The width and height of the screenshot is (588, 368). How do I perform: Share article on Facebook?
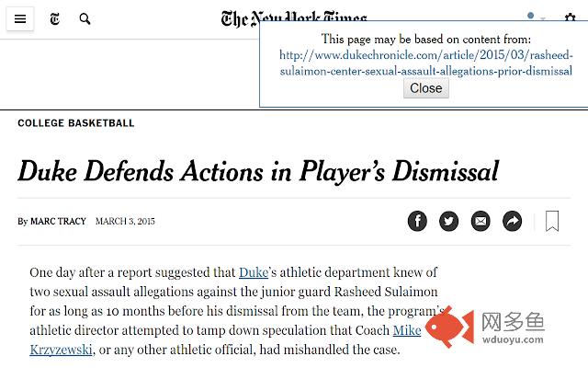click(417, 221)
